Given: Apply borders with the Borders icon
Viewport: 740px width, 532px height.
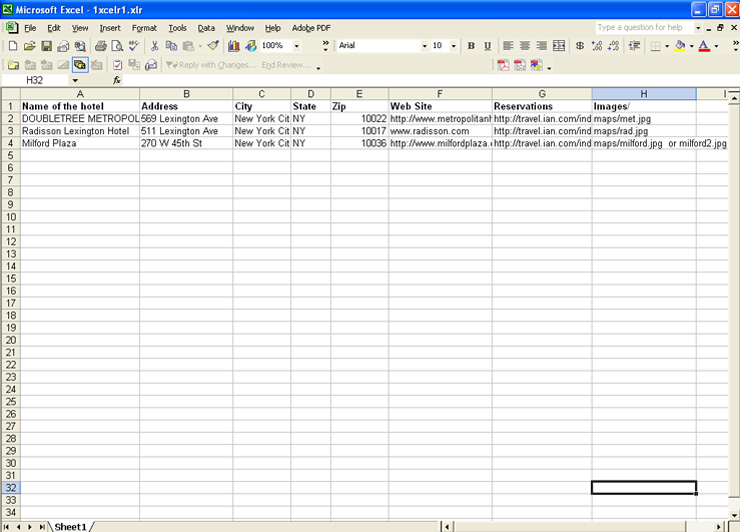Looking at the screenshot, I should 655,46.
